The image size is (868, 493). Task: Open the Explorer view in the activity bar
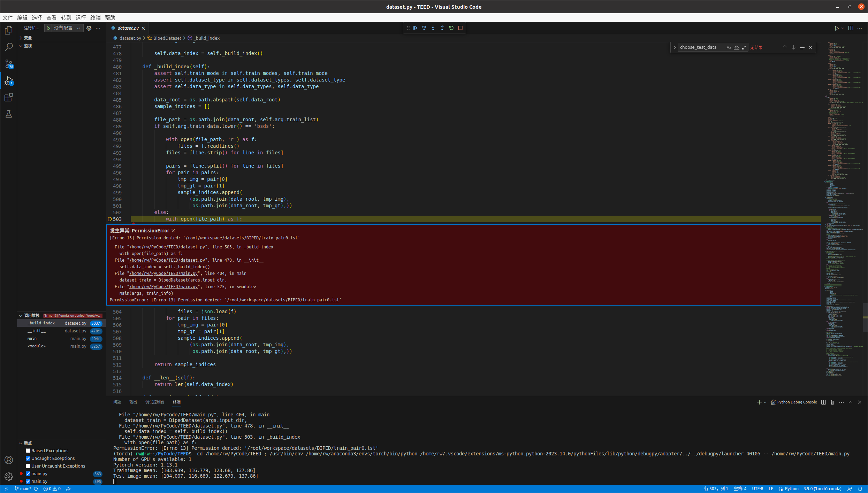(8, 30)
